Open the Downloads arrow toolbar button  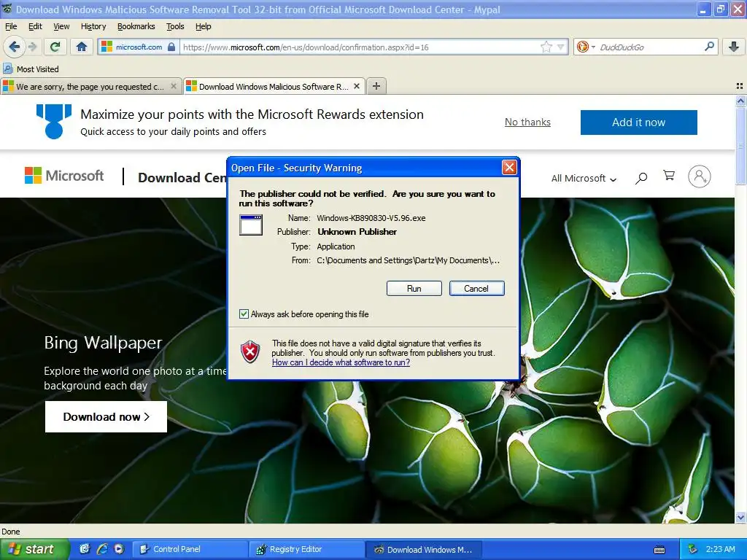[x=734, y=47]
